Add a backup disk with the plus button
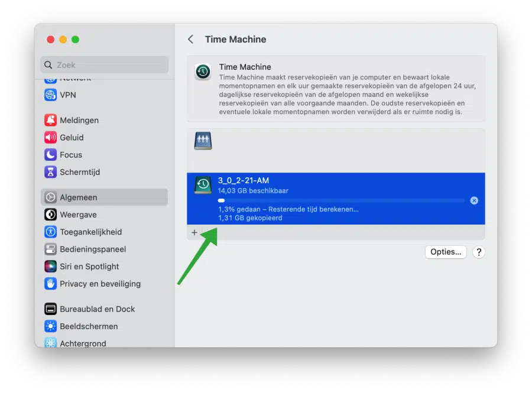The width and height of the screenshot is (532, 393). point(194,233)
